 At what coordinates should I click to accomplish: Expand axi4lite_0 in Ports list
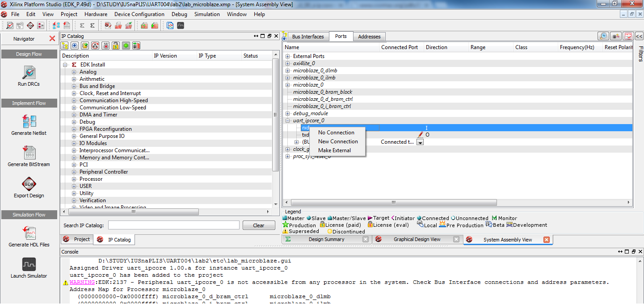click(288, 63)
